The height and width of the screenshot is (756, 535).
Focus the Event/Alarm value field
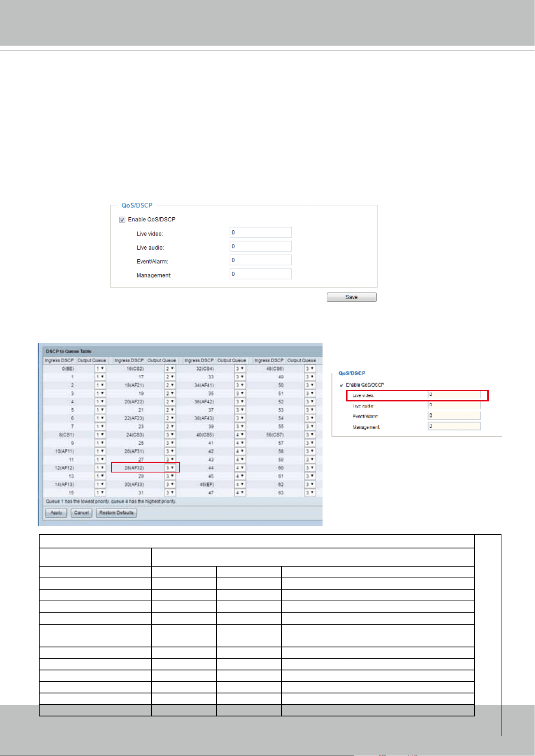click(x=261, y=260)
